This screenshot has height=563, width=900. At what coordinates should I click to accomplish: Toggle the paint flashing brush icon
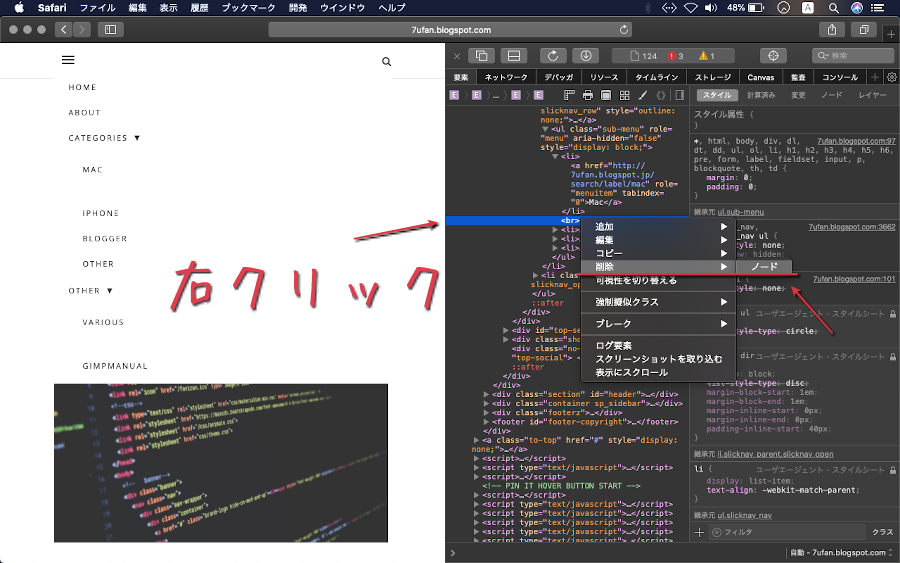pyautogui.click(x=643, y=95)
